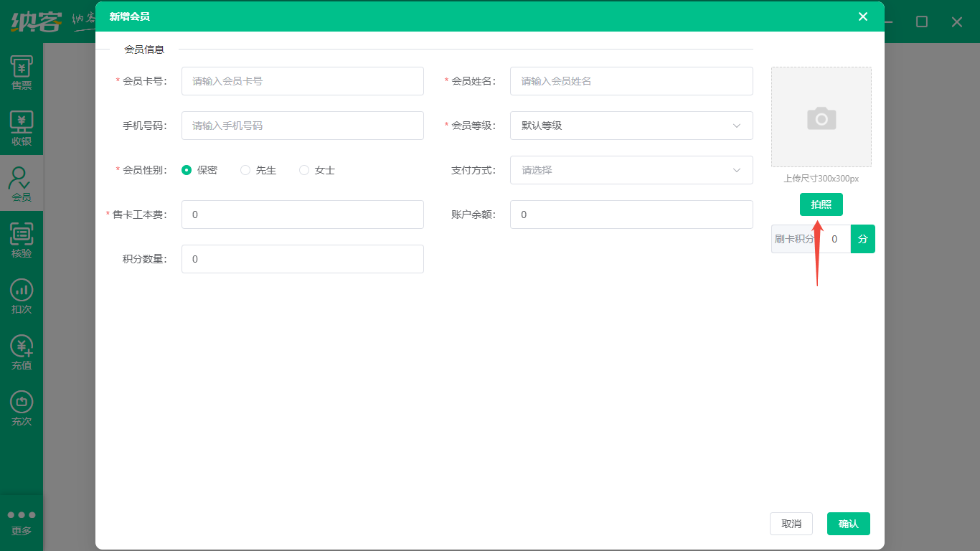Open the 充值 recharge module
The width and height of the screenshot is (980, 551).
[21, 350]
